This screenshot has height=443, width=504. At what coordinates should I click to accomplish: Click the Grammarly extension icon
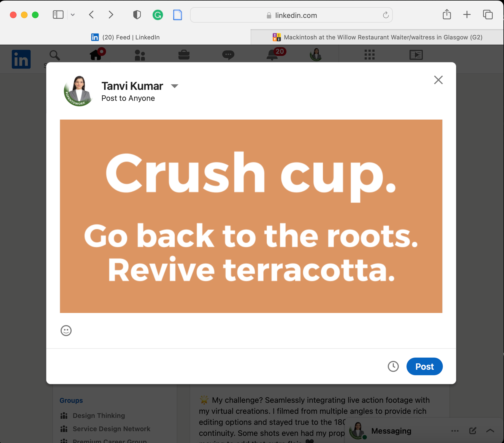pos(158,15)
